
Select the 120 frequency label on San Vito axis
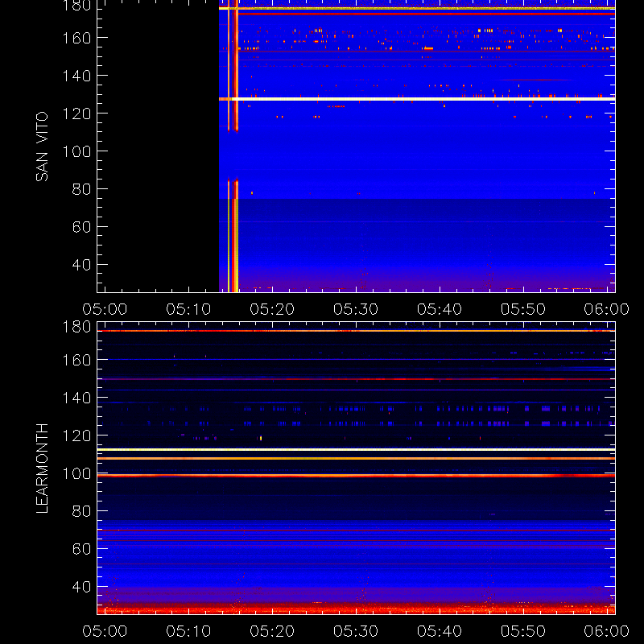click(76, 114)
